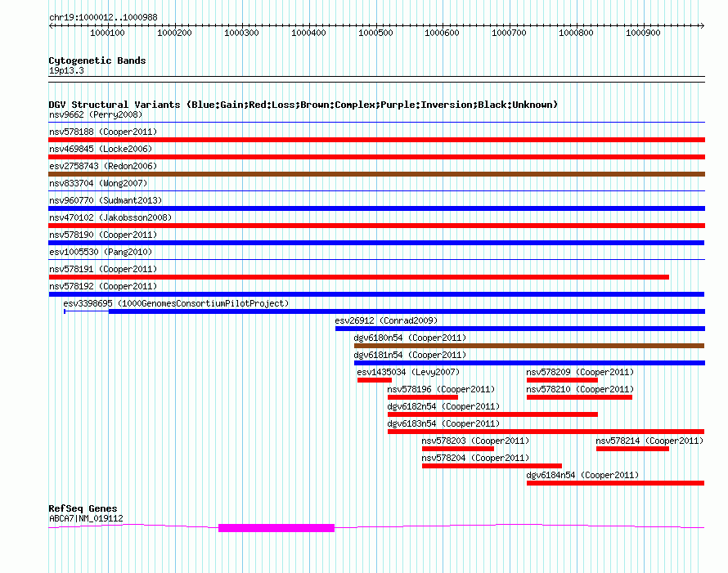
Task: Click the chr19:1000012..1000988 range label
Action: coord(103,18)
